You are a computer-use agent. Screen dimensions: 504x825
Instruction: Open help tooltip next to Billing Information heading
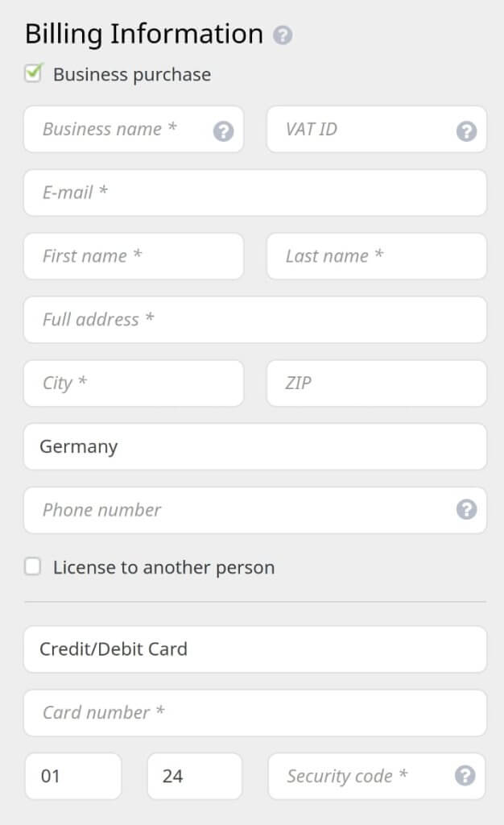[282, 35]
